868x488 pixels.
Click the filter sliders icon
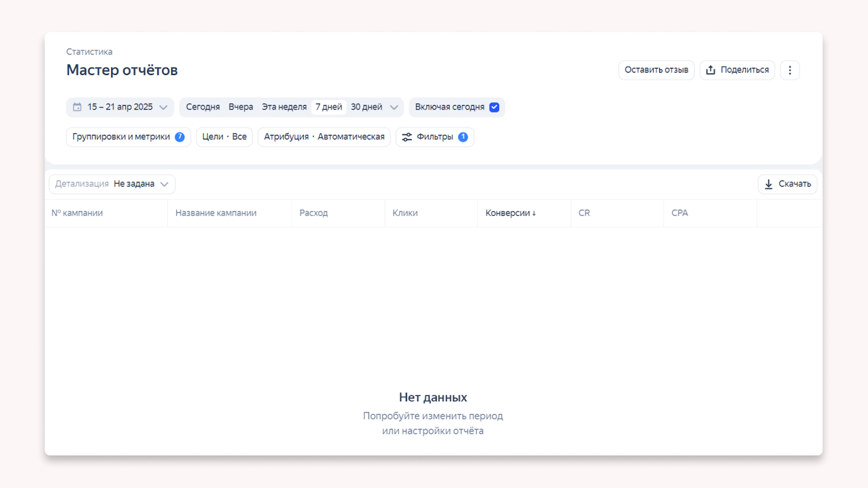click(407, 137)
